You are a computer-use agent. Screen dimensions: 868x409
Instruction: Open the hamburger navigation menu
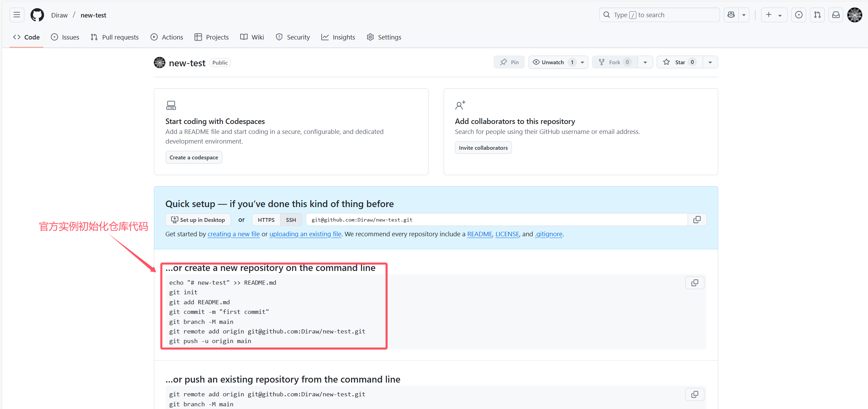coord(17,15)
